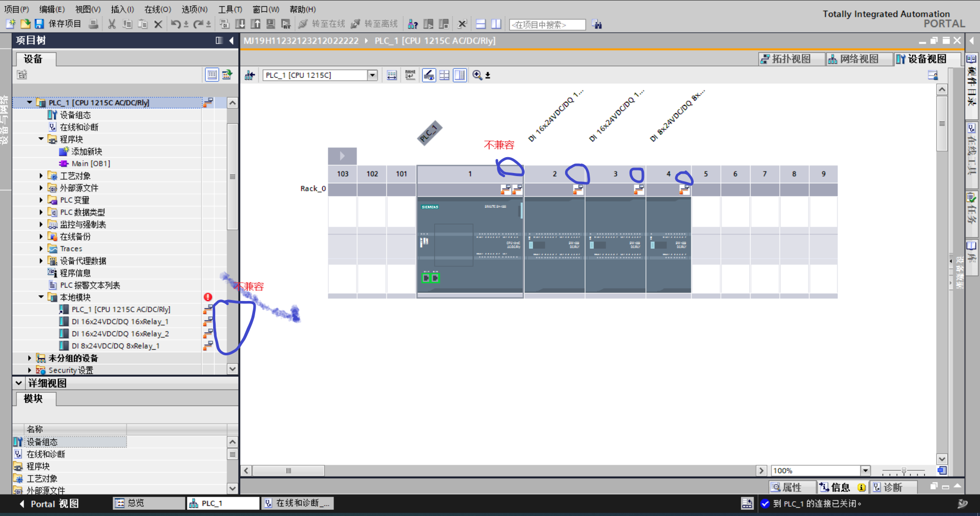The image size is (980, 516).
Task: Collapse the 本地模块 tree node
Action: [41, 297]
